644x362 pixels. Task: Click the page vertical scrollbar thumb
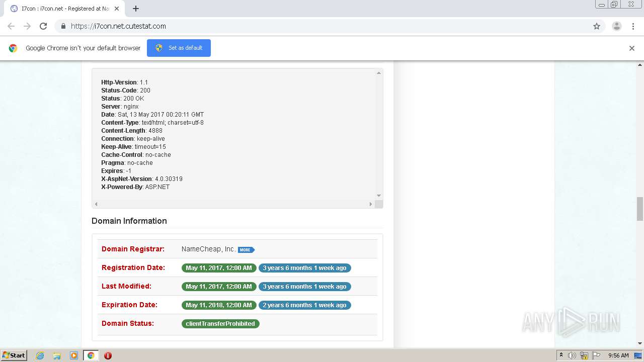[x=640, y=209]
